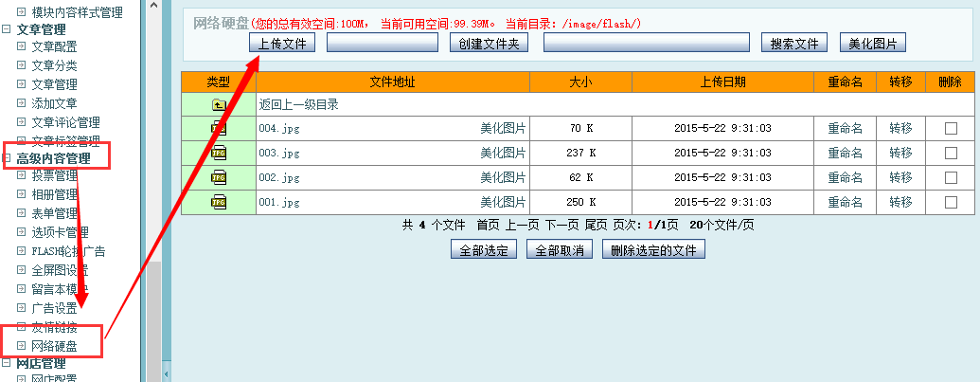980x382 pixels.
Task: Tick the delete checkbox for 003.jpg
Action: [951, 154]
